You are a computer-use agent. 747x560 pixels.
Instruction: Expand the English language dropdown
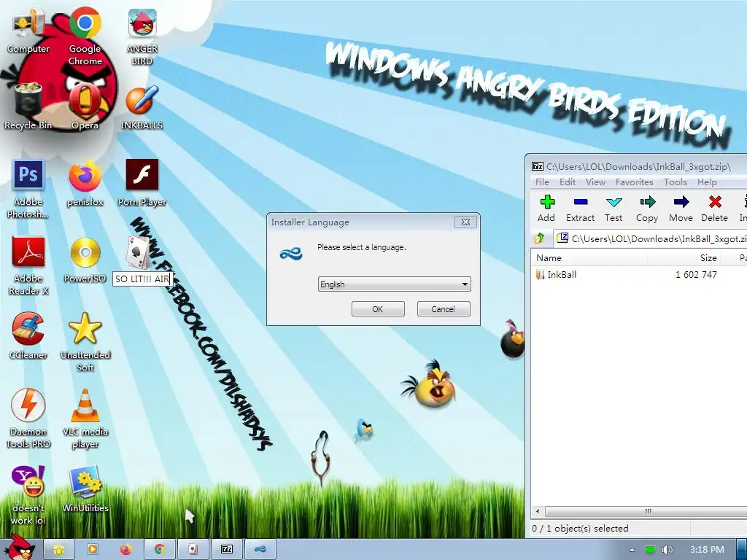(x=395, y=284)
